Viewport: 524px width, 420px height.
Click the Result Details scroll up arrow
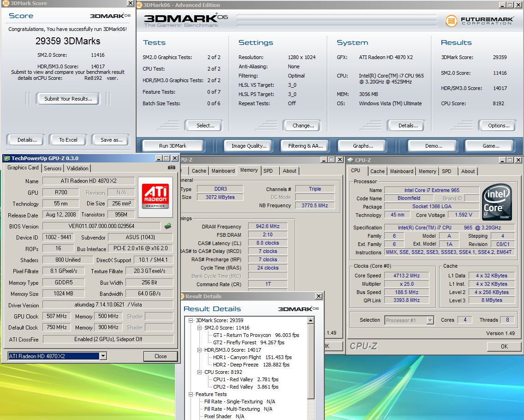[x=310, y=320]
